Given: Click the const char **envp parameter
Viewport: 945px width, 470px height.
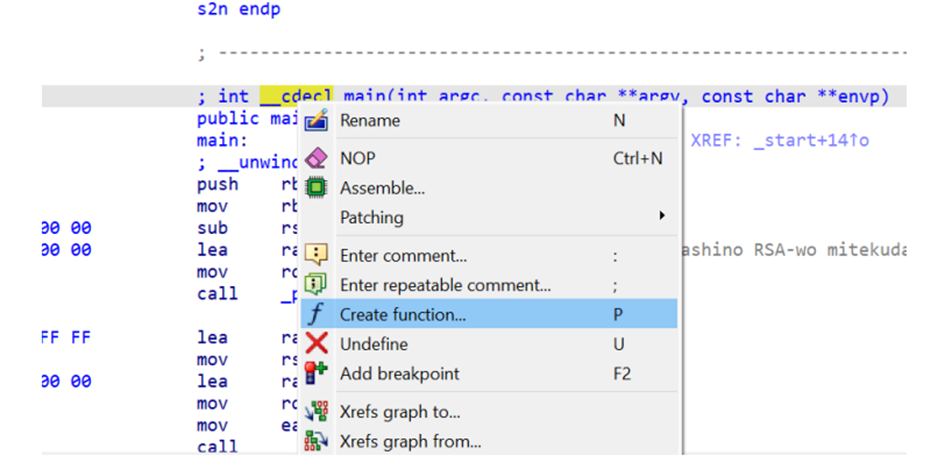Looking at the screenshot, I should pyautogui.click(x=795, y=96).
